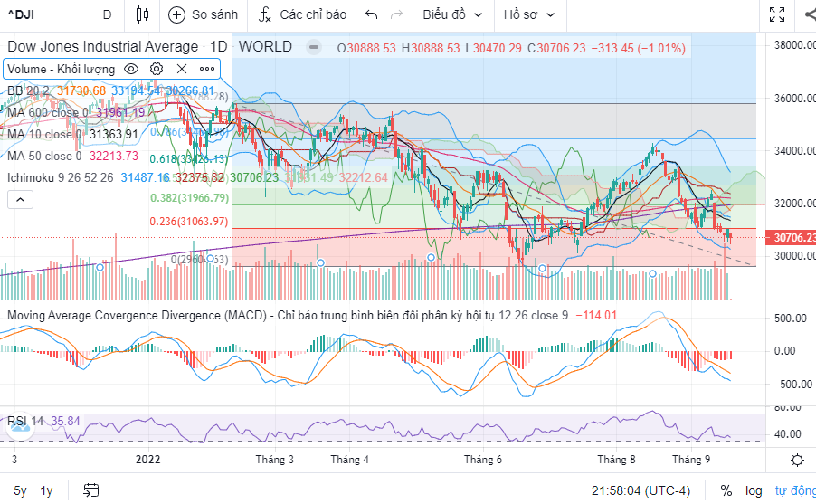Select MA 600 close indicator legend
The height and width of the screenshot is (504, 816).
pyautogui.click(x=48, y=112)
